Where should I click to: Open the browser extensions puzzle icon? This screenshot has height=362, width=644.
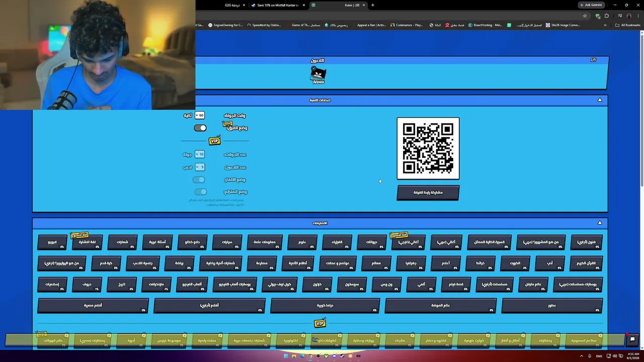[x=606, y=16]
